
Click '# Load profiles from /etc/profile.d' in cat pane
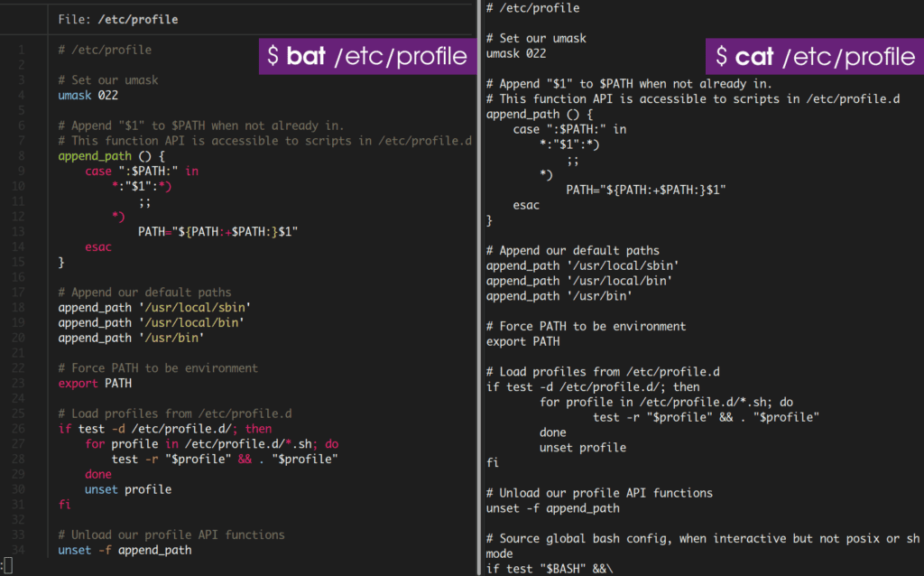(604, 372)
